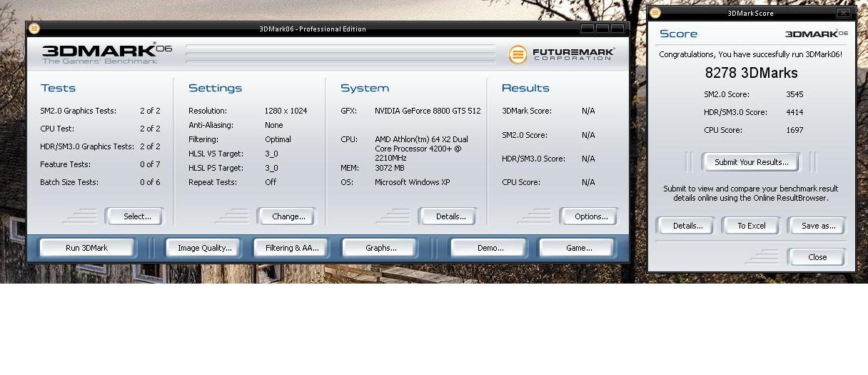Click the AMD Athlon 64 X2 CPU text

click(421, 149)
